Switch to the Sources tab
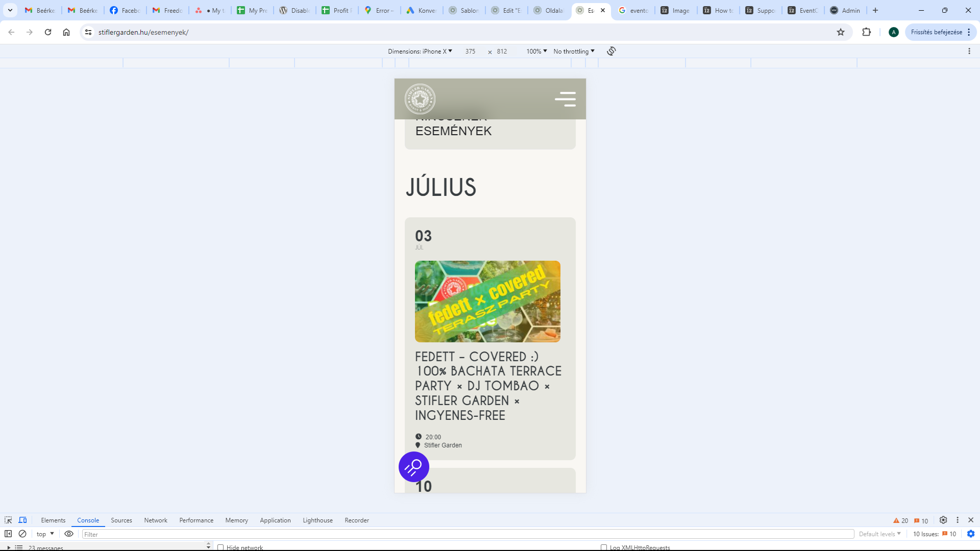The height and width of the screenshot is (551, 980). pyautogui.click(x=121, y=520)
